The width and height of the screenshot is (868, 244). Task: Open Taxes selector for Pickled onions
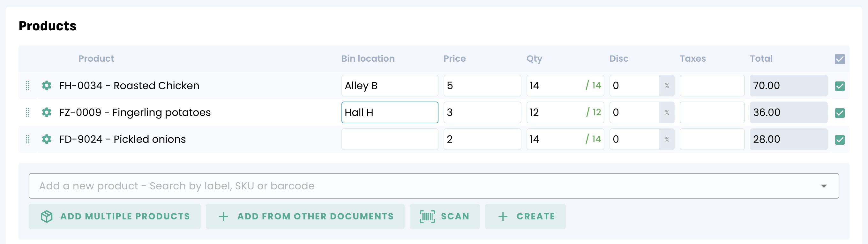[712, 139]
